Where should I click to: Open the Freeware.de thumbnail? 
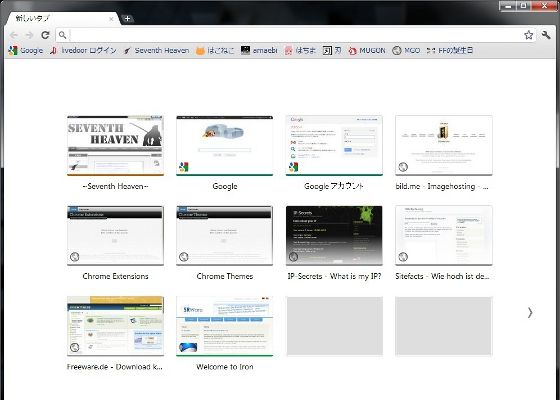[x=115, y=326]
